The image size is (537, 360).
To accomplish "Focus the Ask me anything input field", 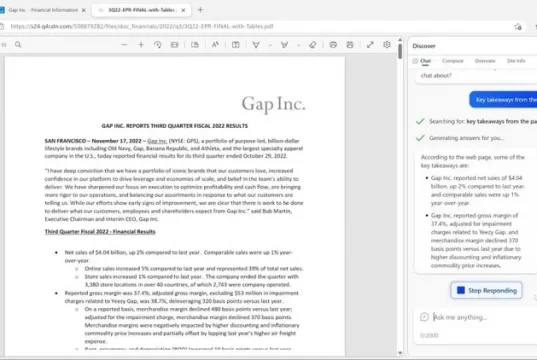I will click(x=479, y=317).
